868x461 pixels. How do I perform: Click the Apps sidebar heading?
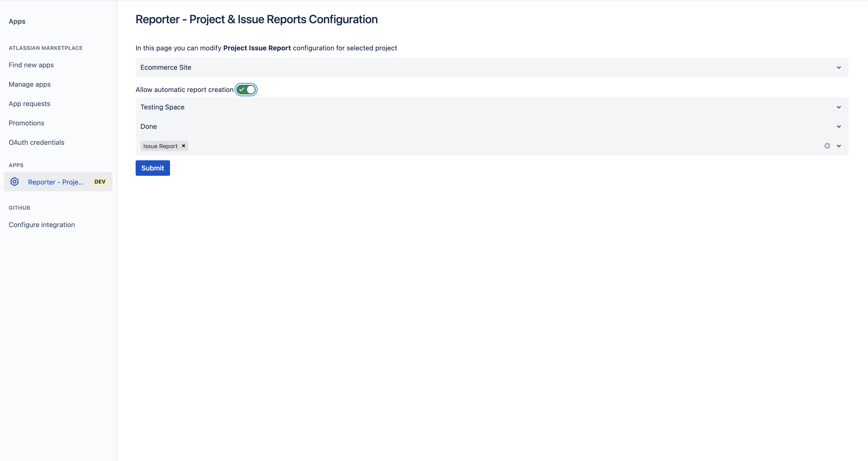coord(17,21)
